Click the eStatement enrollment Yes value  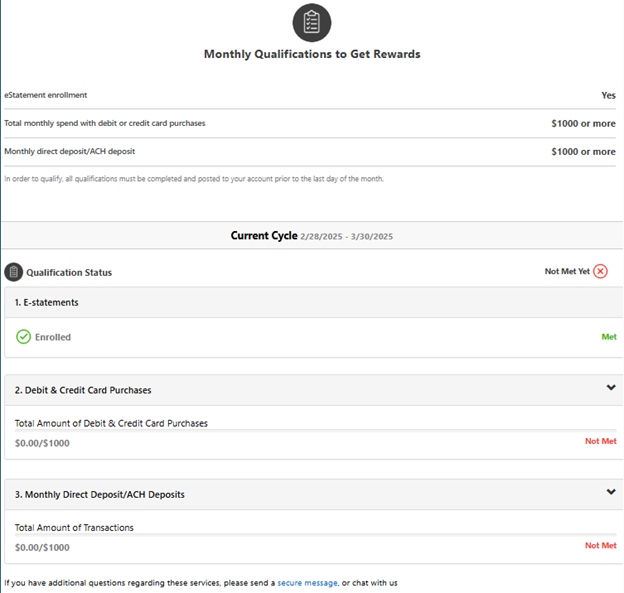coord(608,95)
